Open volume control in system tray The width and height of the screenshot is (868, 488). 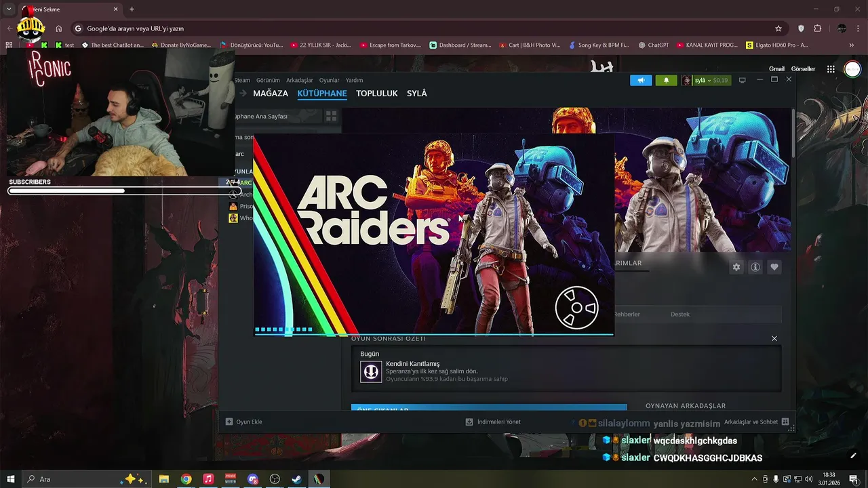[x=807, y=479]
